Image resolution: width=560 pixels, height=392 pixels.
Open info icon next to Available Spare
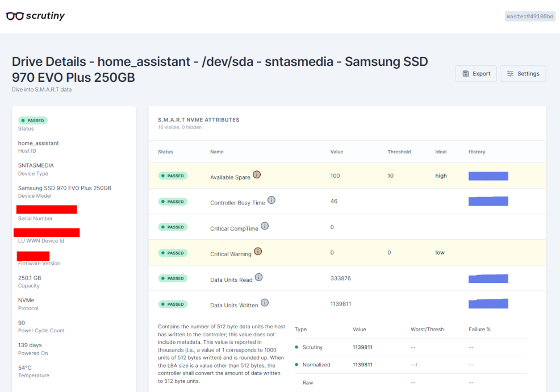(257, 174)
